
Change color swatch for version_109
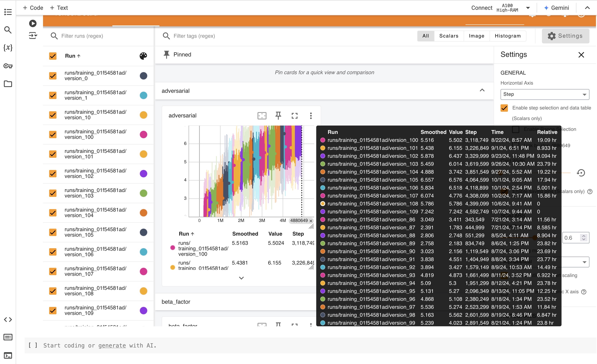(x=143, y=310)
